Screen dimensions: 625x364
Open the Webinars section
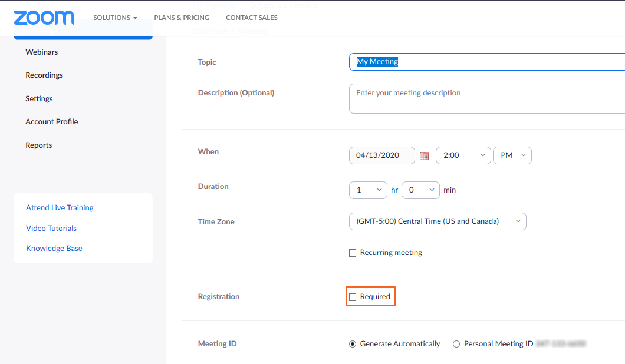pyautogui.click(x=41, y=52)
